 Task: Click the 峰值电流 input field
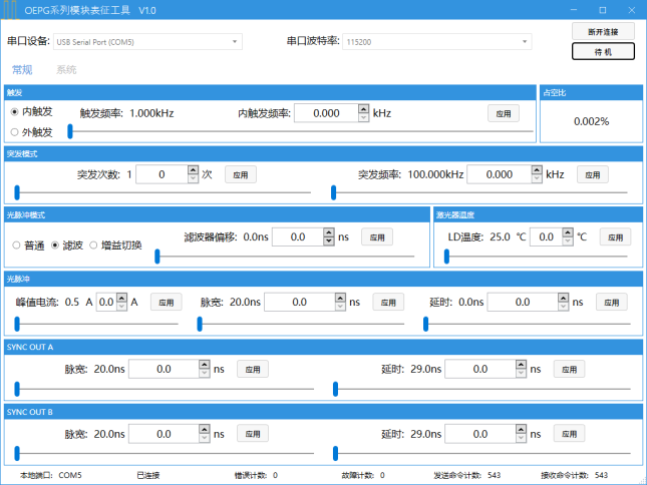(x=106, y=302)
